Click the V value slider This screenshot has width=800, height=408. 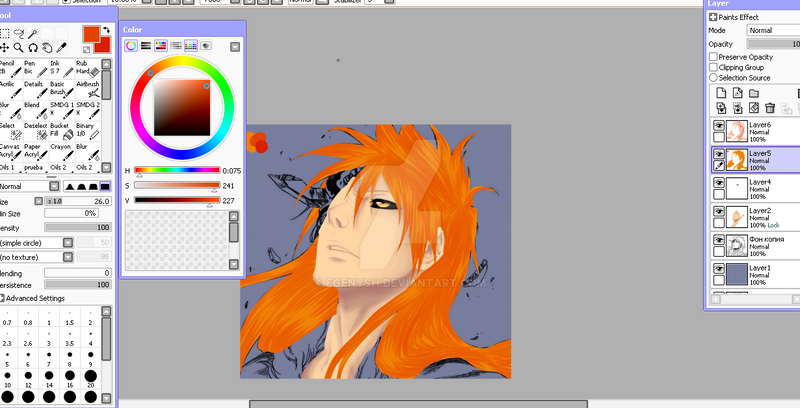[177, 200]
